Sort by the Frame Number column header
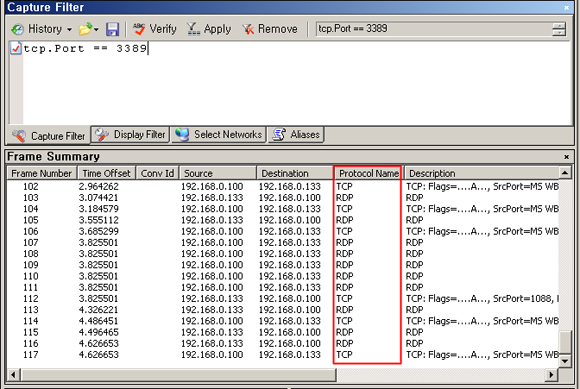This screenshot has height=389, width=580. click(x=41, y=173)
